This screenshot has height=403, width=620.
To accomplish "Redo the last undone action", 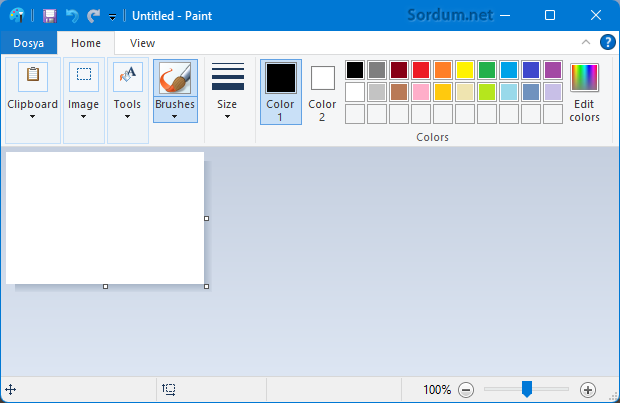I will 94,16.
